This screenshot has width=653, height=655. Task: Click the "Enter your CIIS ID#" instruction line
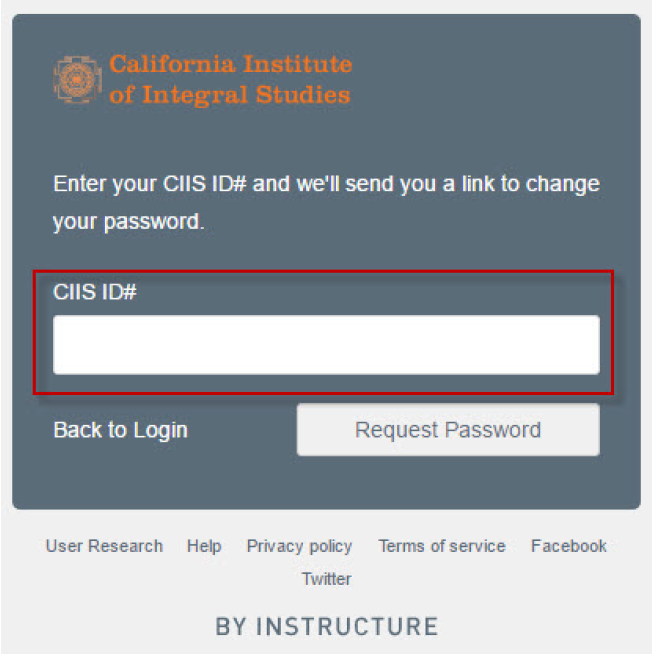(326, 185)
